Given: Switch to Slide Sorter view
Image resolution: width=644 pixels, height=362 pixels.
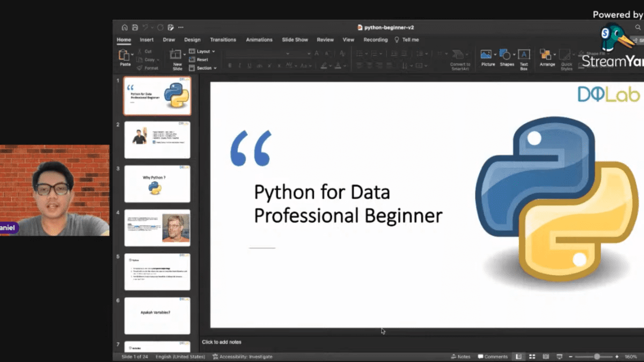Looking at the screenshot, I should [532, 357].
